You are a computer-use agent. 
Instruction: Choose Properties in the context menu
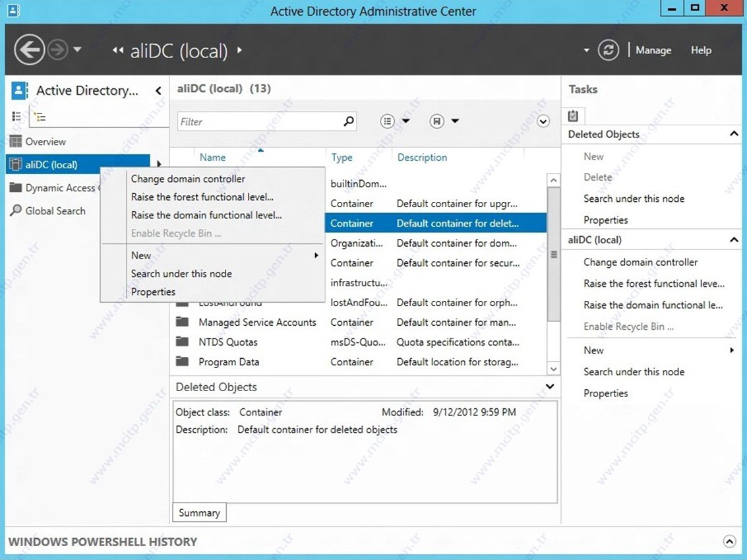[153, 292]
